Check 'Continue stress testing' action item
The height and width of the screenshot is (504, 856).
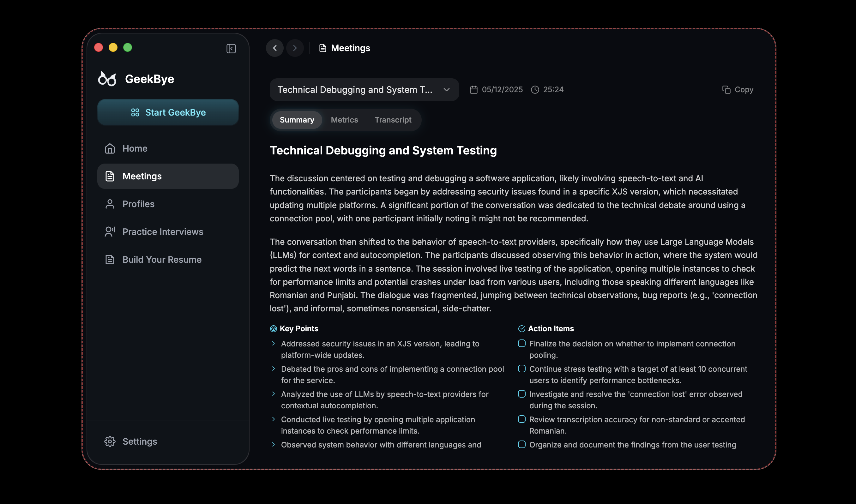(x=521, y=369)
